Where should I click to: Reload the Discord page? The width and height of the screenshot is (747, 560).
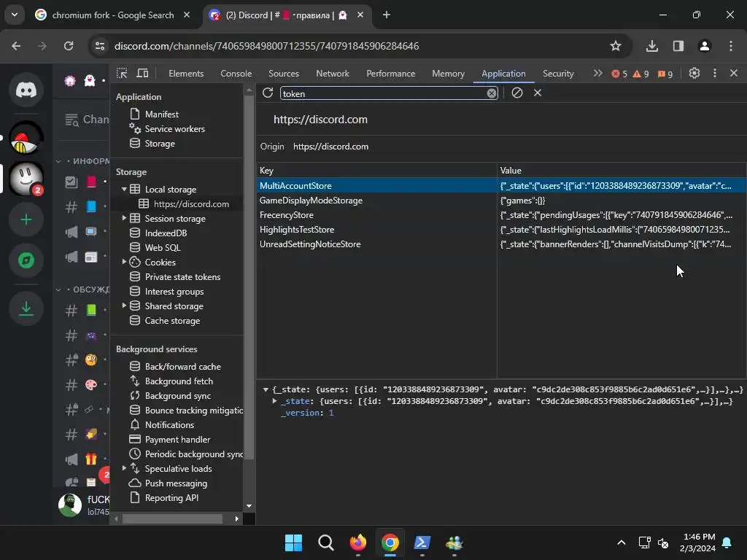coord(69,46)
